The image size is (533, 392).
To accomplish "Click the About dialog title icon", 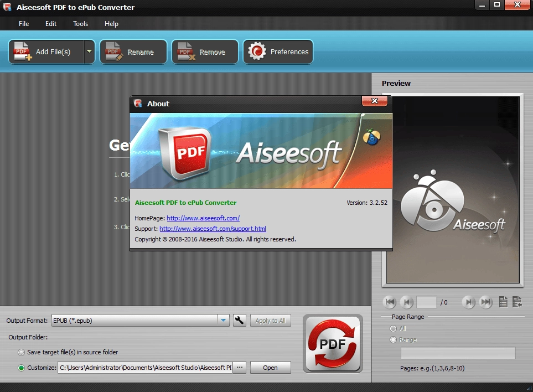I will click(138, 104).
